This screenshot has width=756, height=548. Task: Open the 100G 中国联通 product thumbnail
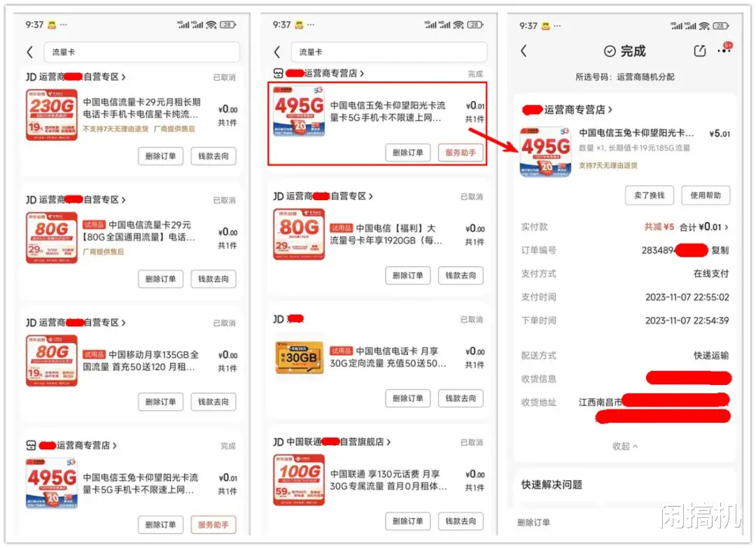coord(299,480)
